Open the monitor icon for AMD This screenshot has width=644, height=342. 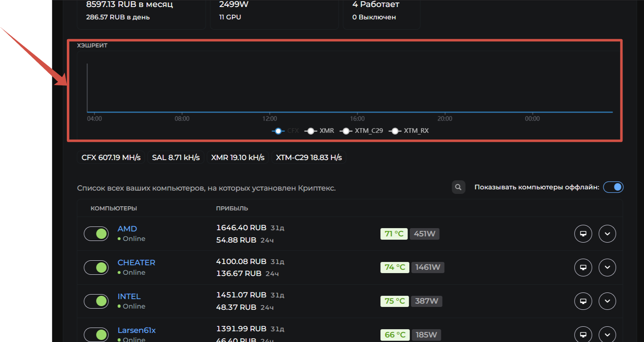tap(583, 234)
